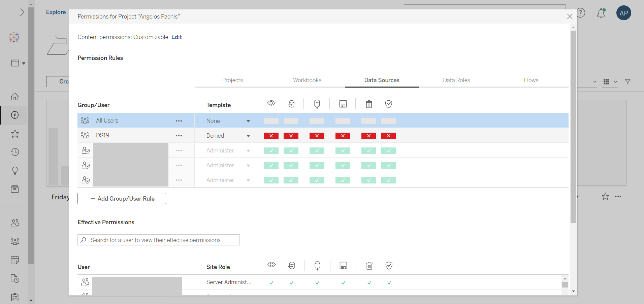Switch to the Flows tab
This screenshot has width=644, height=304.
(531, 80)
